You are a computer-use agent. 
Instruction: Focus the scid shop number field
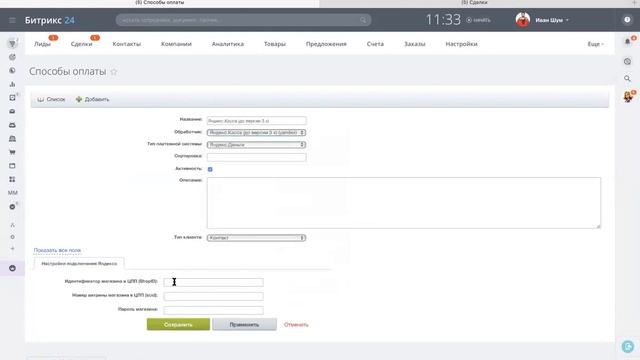[213, 296]
